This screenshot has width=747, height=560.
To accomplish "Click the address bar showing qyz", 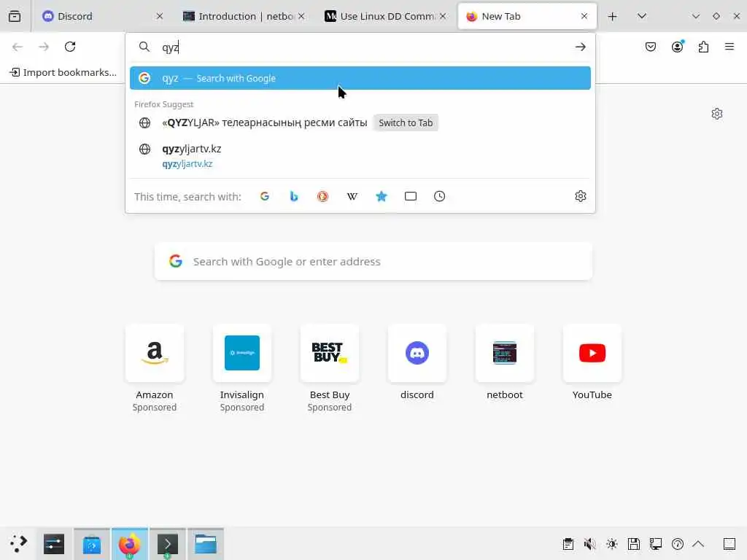I will tap(362, 47).
